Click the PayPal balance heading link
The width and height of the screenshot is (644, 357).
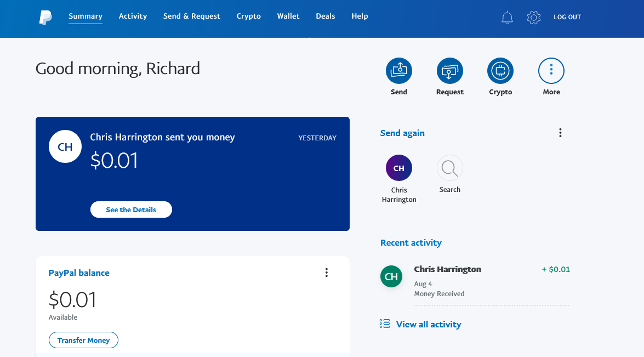tap(79, 273)
